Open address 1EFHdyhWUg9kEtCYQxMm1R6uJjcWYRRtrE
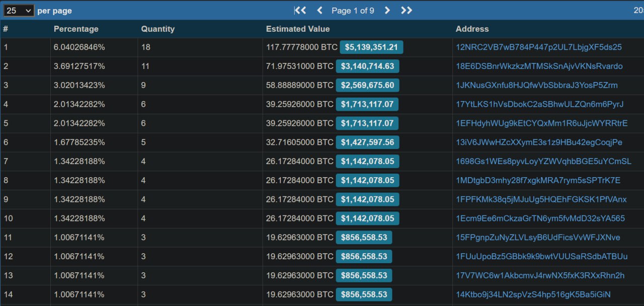644x306 pixels. click(542, 123)
